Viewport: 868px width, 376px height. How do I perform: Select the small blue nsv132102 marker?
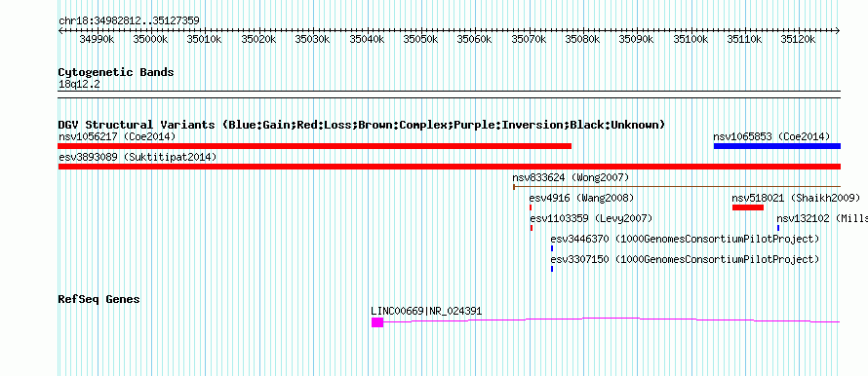click(777, 228)
